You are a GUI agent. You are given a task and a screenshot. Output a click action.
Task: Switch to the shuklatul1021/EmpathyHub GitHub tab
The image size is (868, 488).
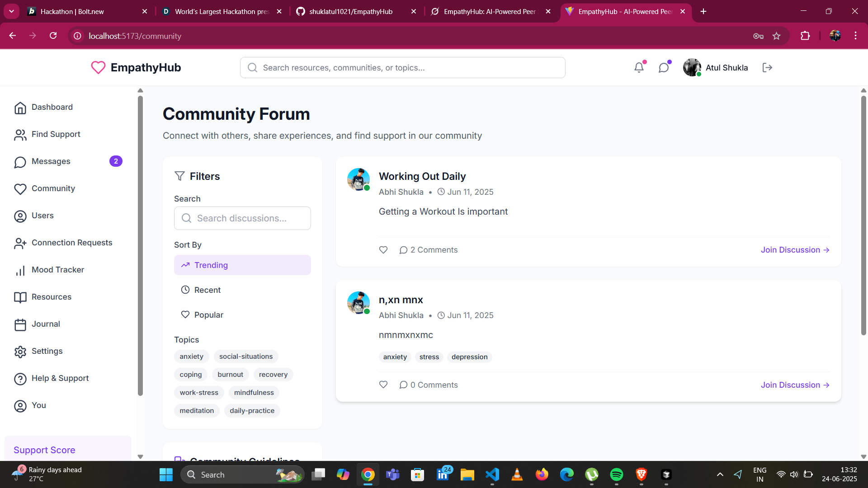(x=350, y=11)
